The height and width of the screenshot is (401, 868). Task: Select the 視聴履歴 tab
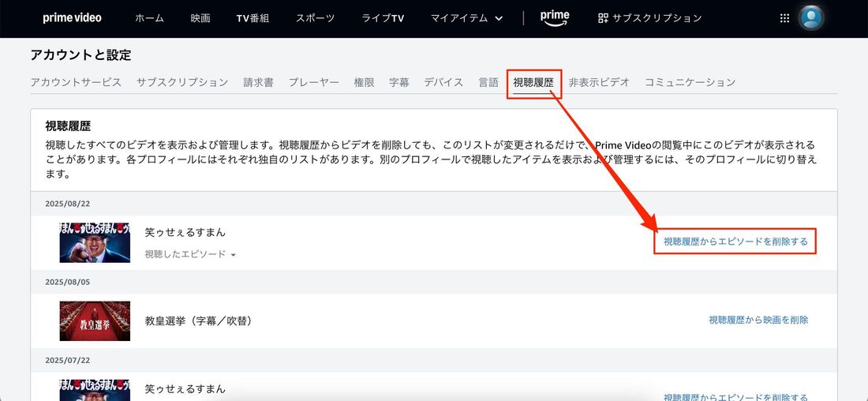533,83
